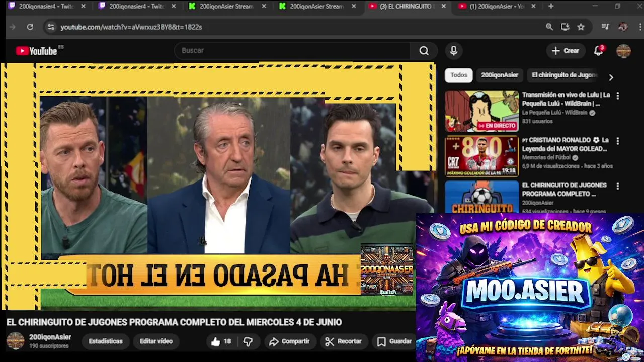Open options for Chiringuito programa completo video
This screenshot has width=644, height=362.
[618, 186]
